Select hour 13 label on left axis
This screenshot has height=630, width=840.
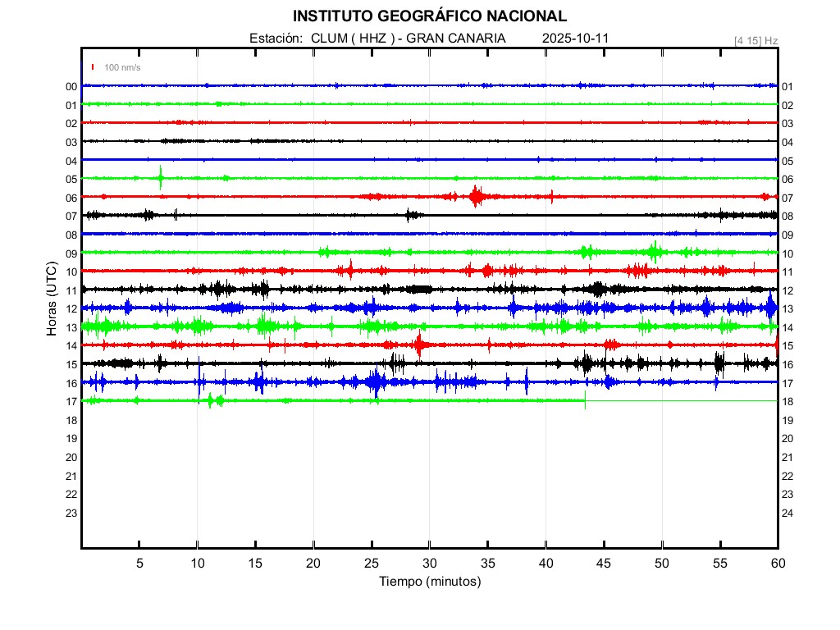[71, 327]
